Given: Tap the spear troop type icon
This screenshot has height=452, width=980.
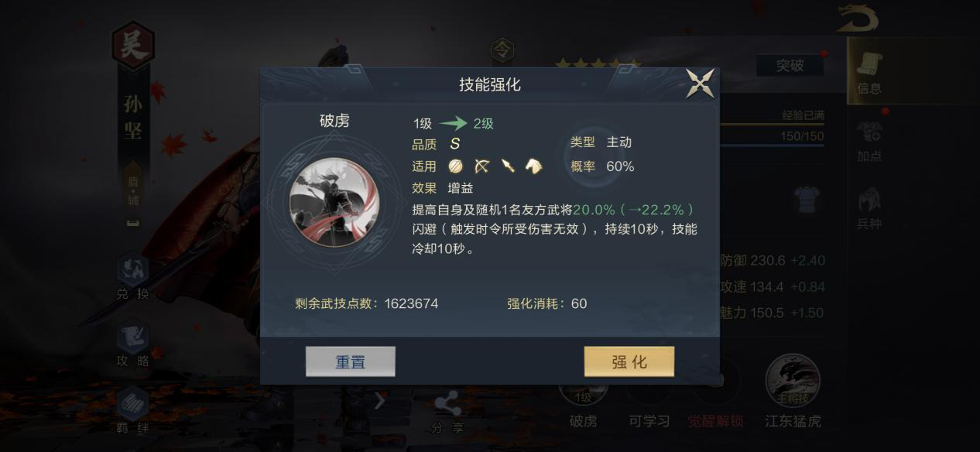Looking at the screenshot, I should tap(508, 166).
